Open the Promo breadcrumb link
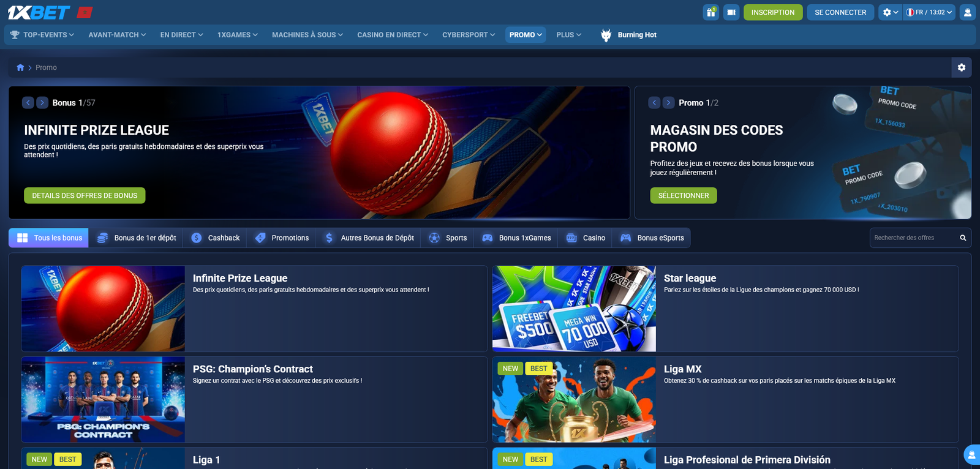980x469 pixels. pyautogui.click(x=46, y=67)
